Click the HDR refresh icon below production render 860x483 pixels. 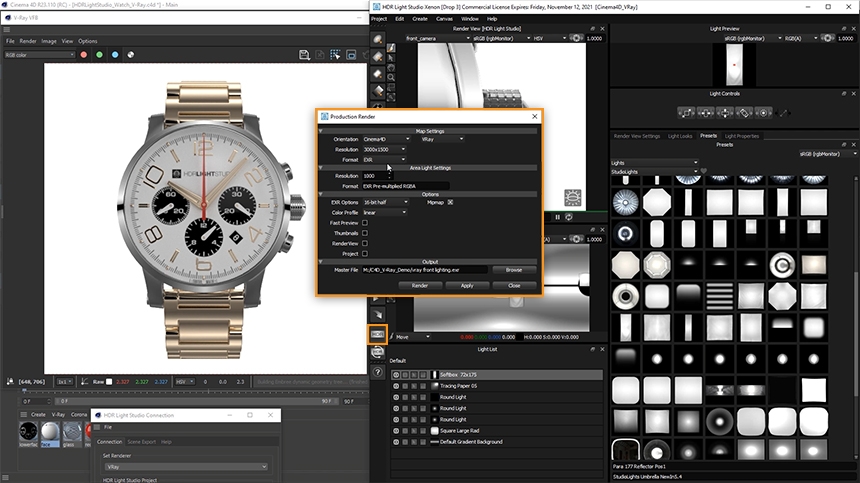377,352
